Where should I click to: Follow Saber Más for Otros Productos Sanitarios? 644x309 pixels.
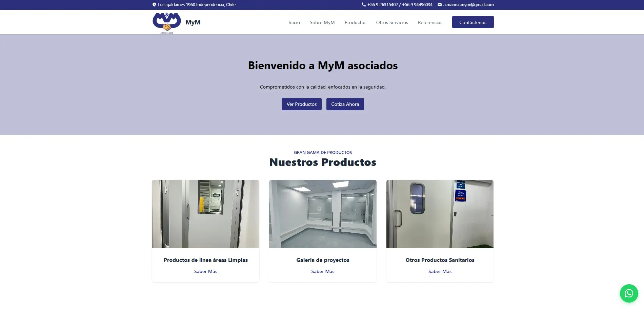(440, 271)
